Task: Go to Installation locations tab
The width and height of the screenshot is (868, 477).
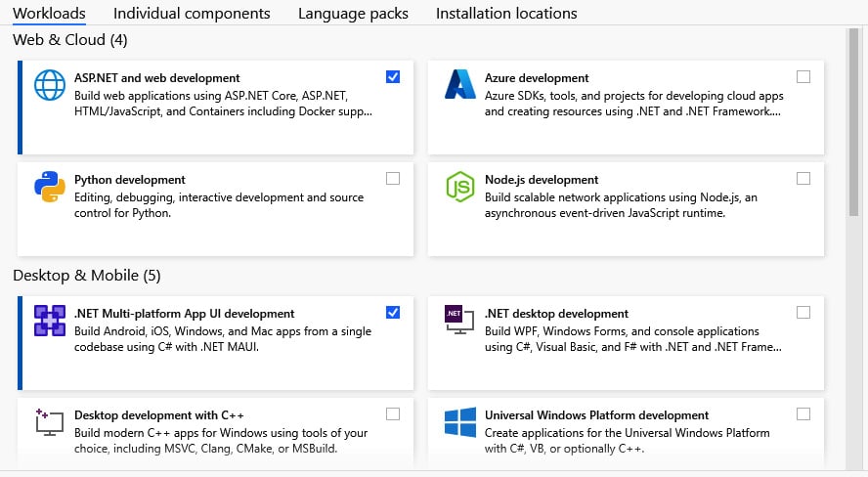Action: pos(506,14)
